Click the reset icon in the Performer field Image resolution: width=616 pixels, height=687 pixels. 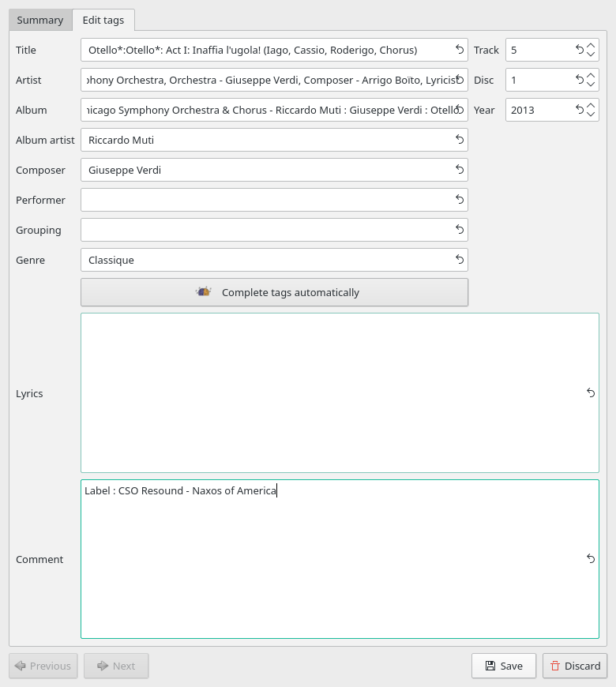(x=460, y=200)
